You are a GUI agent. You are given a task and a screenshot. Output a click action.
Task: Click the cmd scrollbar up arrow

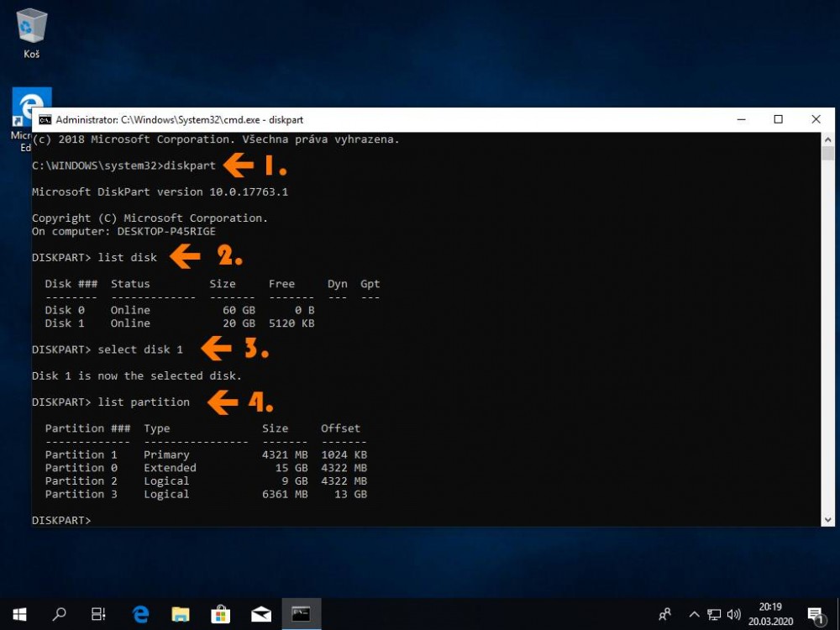coord(828,139)
